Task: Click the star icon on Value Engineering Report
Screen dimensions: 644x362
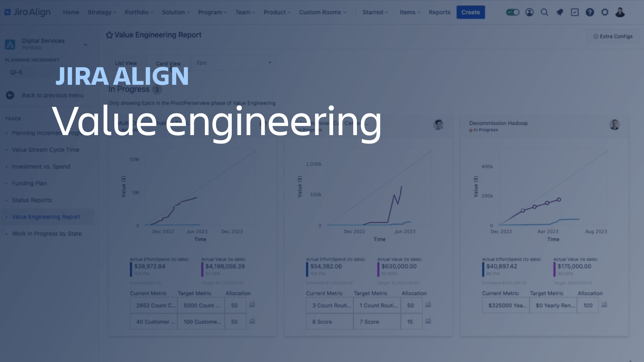Action: 109,35
